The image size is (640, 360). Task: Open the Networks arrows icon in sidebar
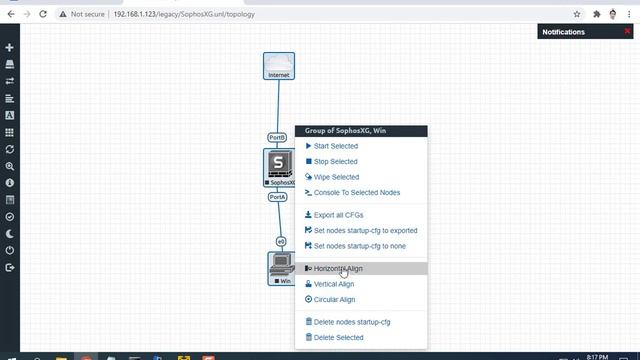click(x=9, y=81)
